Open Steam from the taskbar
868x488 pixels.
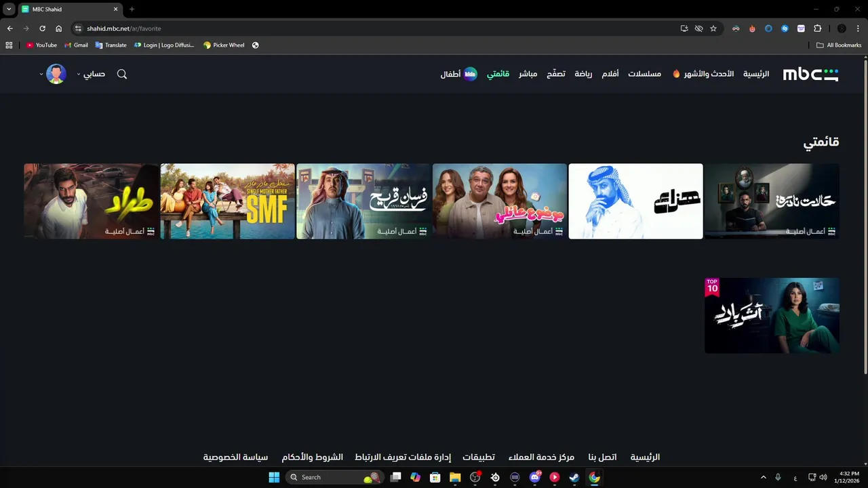click(574, 477)
